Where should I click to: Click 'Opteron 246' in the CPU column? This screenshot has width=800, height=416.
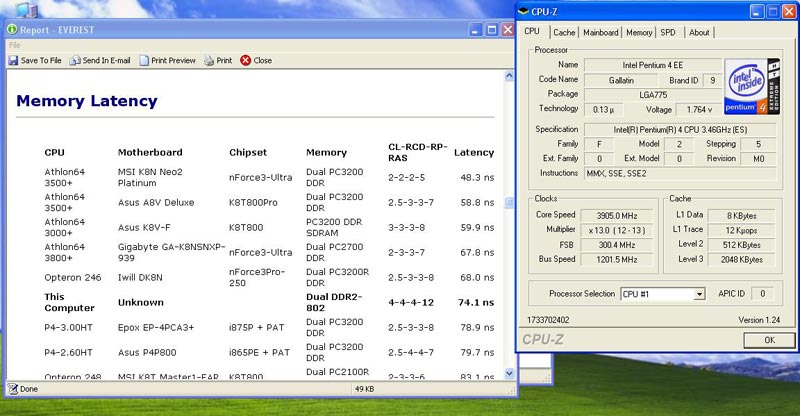click(73, 278)
